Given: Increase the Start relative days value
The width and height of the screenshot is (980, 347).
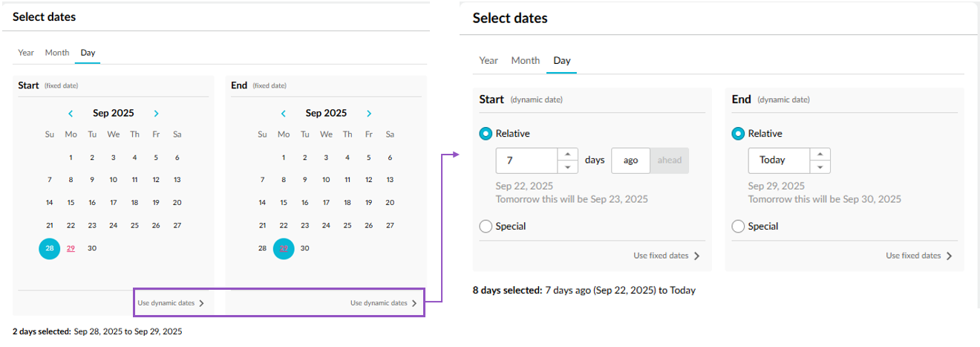Looking at the screenshot, I should [x=567, y=155].
